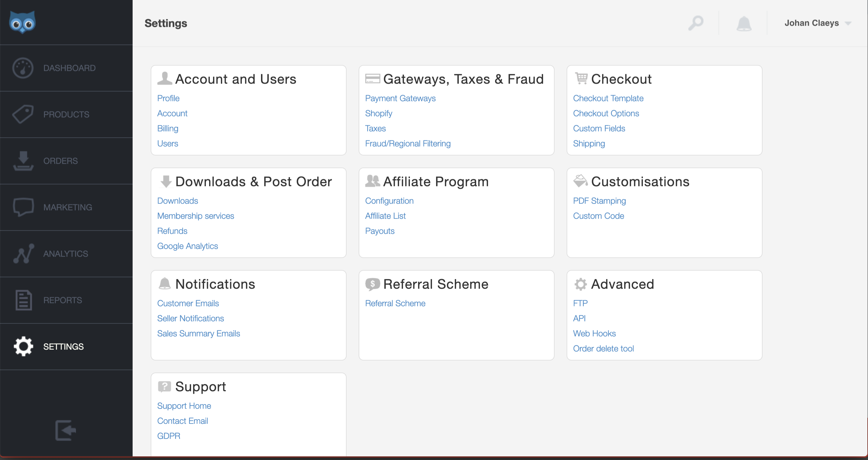The width and height of the screenshot is (868, 460).
Task: Navigate to GDPR settings link
Action: coord(169,435)
